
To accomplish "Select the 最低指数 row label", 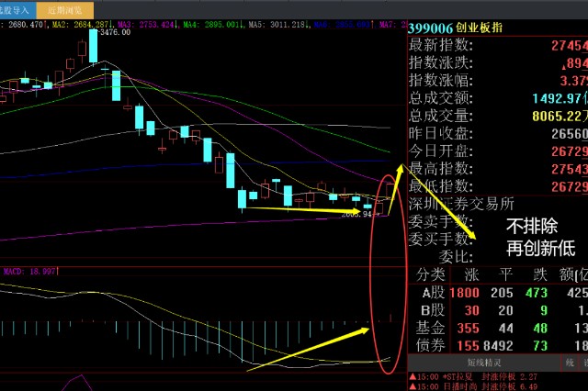I will click(441, 186).
